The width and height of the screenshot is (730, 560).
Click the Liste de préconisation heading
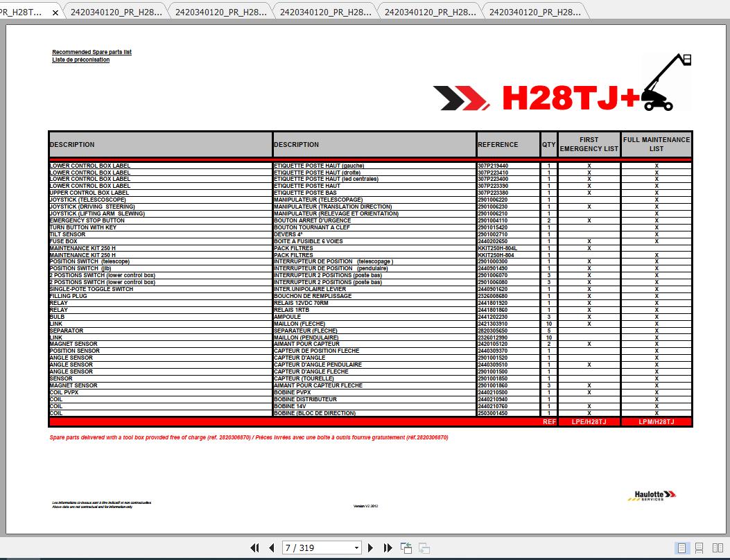[x=81, y=60]
